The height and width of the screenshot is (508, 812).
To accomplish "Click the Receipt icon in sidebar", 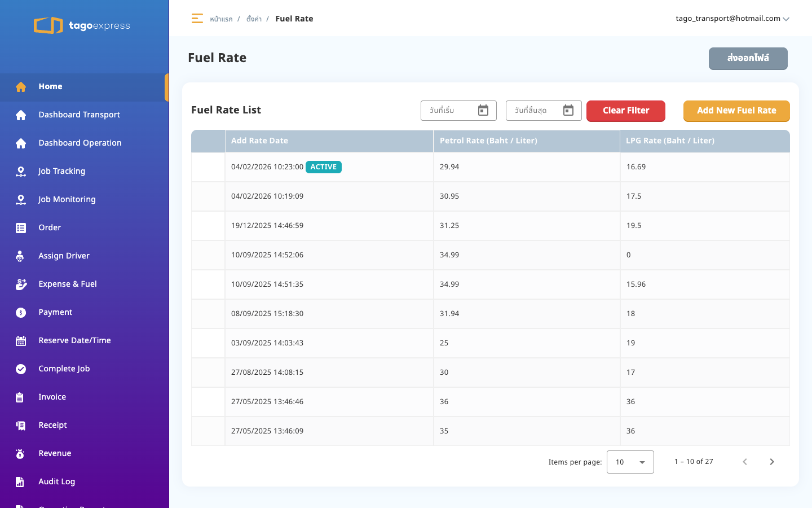I will 21,426.
